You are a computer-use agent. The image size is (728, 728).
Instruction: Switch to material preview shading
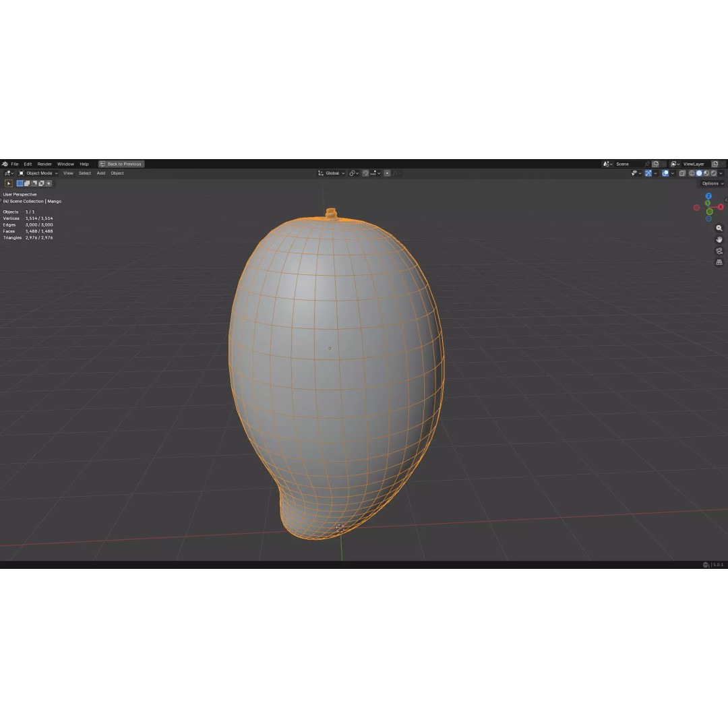tap(706, 173)
